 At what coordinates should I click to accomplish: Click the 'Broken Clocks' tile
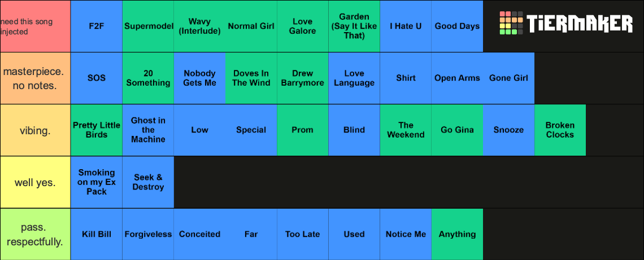pos(560,130)
